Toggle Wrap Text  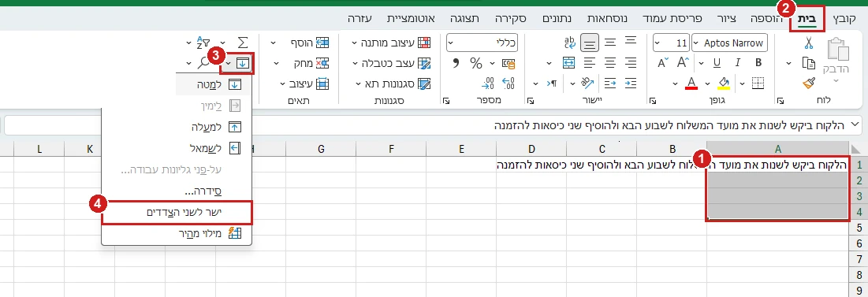pyautogui.click(x=569, y=43)
